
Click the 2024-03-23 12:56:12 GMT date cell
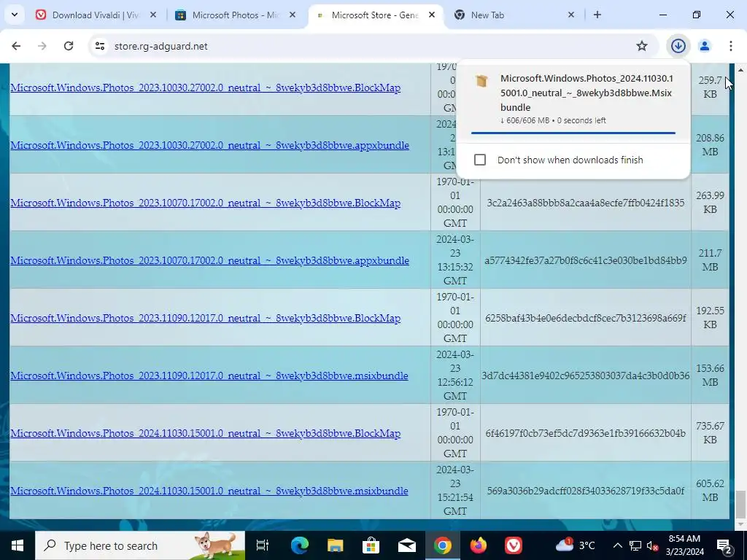(455, 376)
